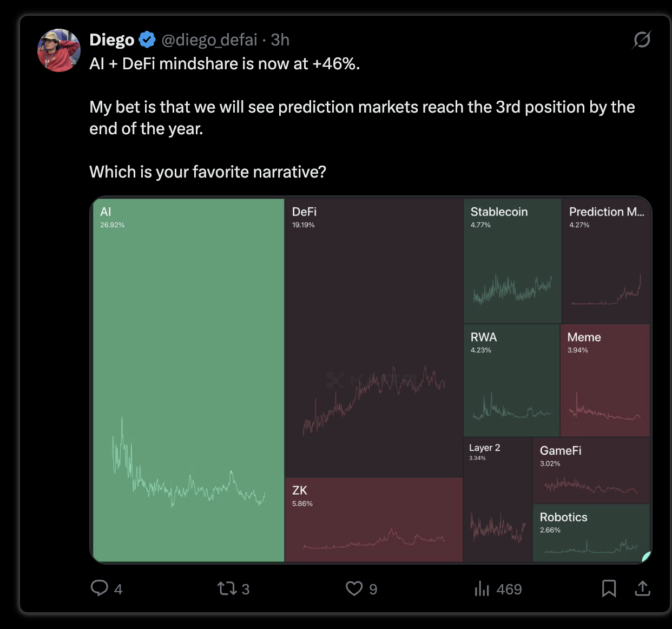Screen dimensions: 672x629
Task: Click the blue verified badge
Action: [x=147, y=40]
